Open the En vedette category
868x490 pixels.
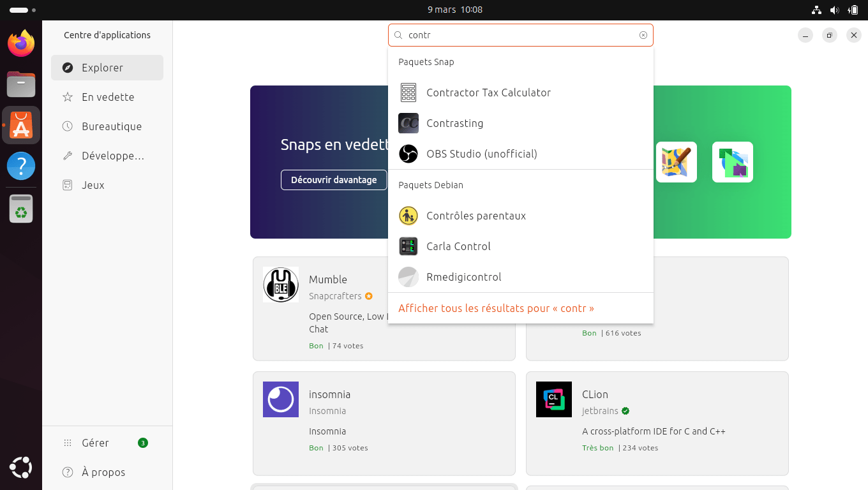coord(107,97)
